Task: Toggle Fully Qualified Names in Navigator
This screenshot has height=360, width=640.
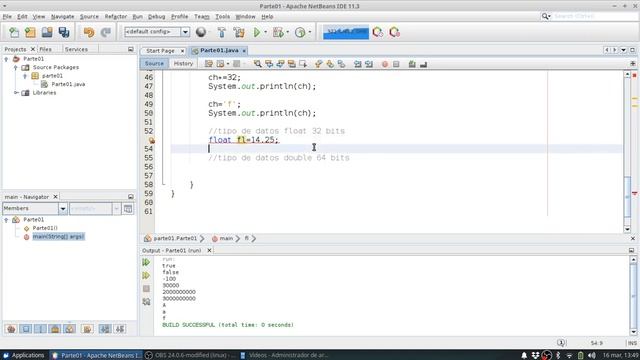Action: click(87, 329)
